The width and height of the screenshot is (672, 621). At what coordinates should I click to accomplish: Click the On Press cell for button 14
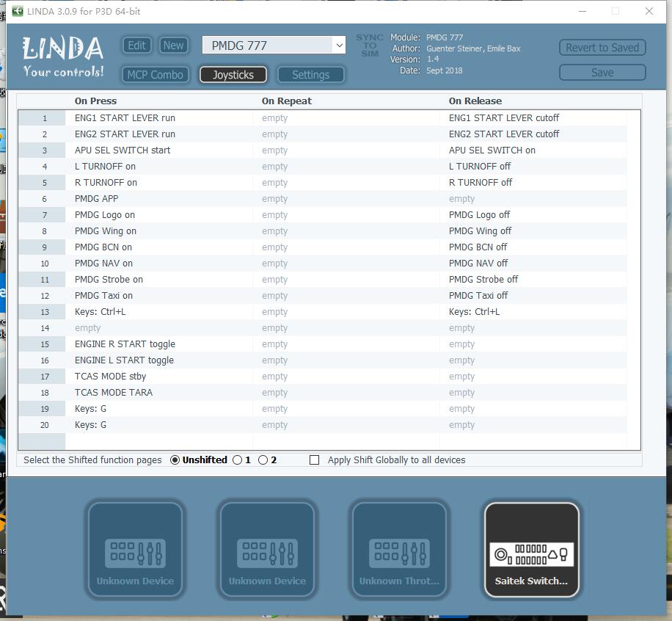[158, 328]
